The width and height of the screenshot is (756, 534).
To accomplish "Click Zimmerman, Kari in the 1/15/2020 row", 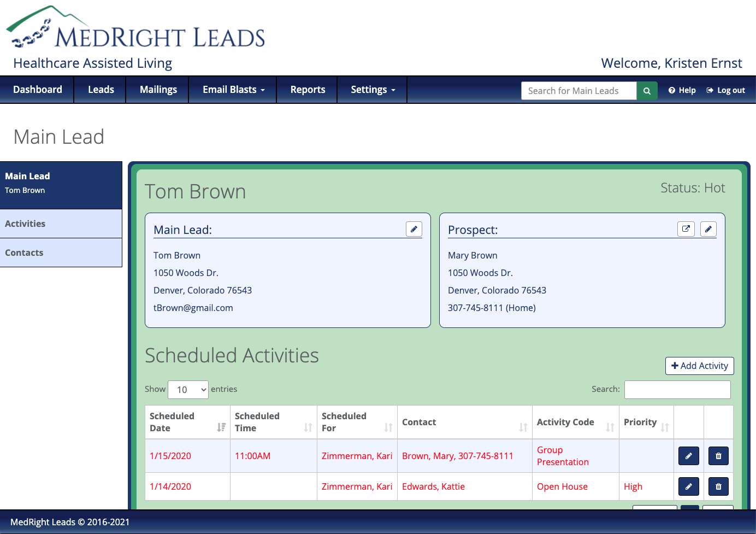I will click(x=357, y=456).
